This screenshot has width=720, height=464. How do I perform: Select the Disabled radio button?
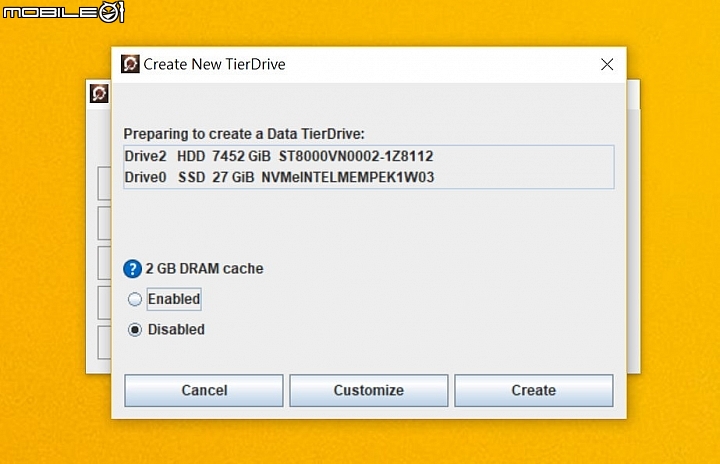coord(135,329)
